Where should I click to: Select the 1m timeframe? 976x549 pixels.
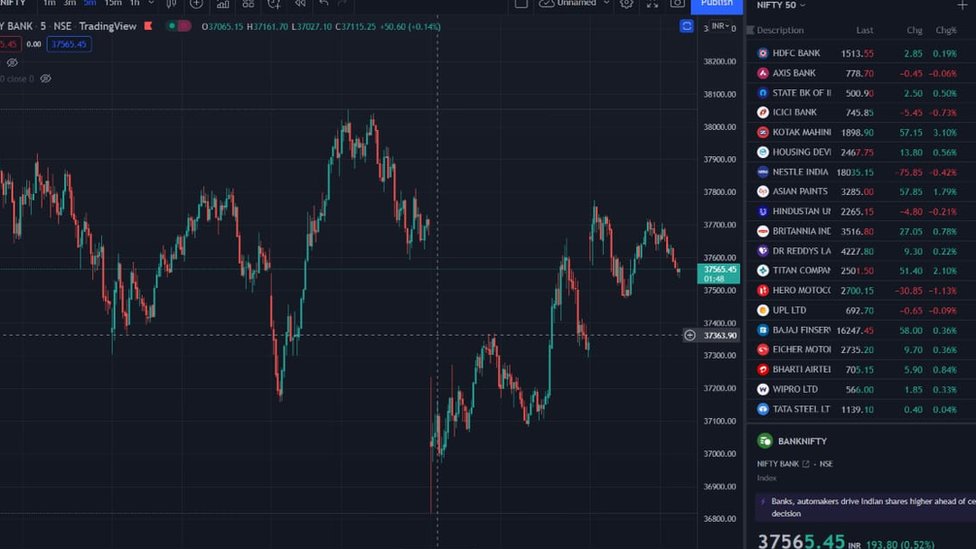click(x=49, y=3)
